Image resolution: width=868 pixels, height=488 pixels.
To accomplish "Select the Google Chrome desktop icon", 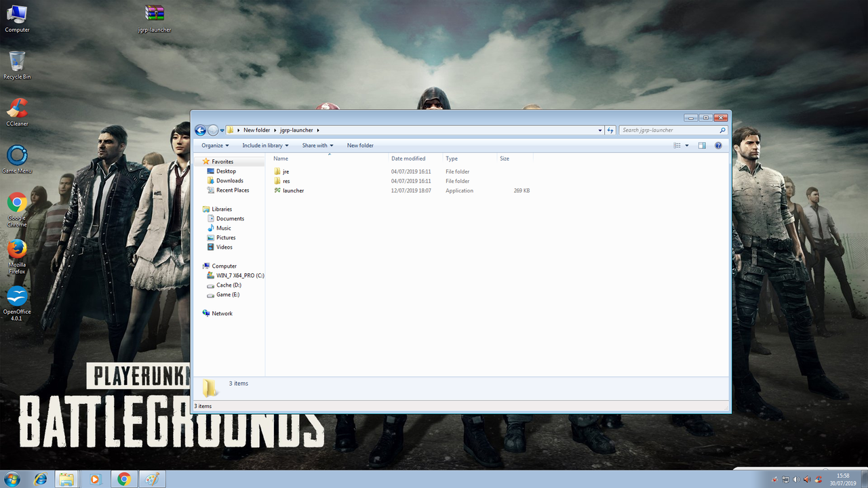I will [x=17, y=210].
